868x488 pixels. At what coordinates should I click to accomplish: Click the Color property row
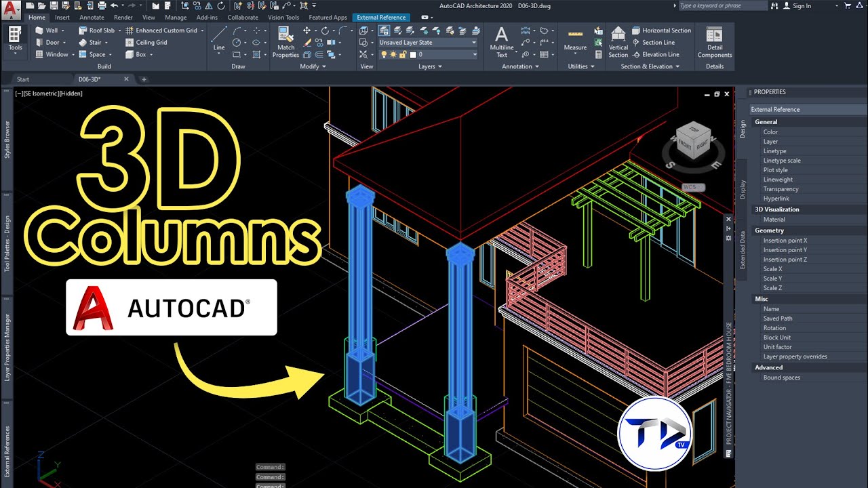click(807, 132)
